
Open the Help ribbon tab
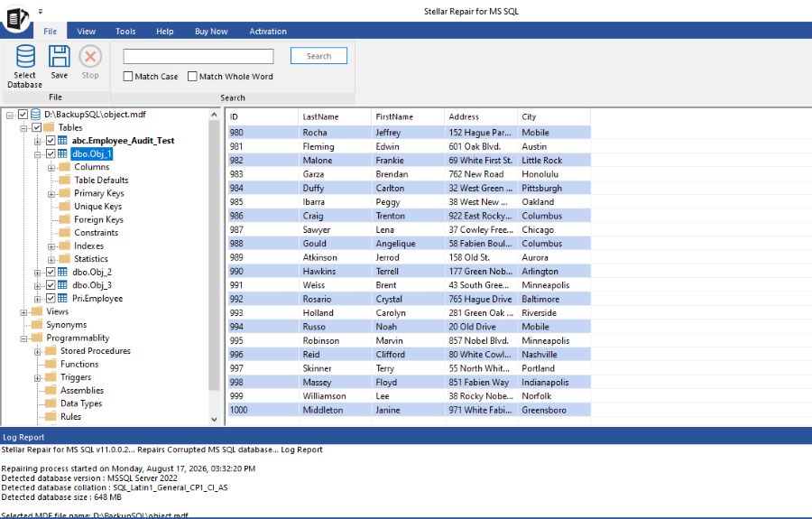165,31
